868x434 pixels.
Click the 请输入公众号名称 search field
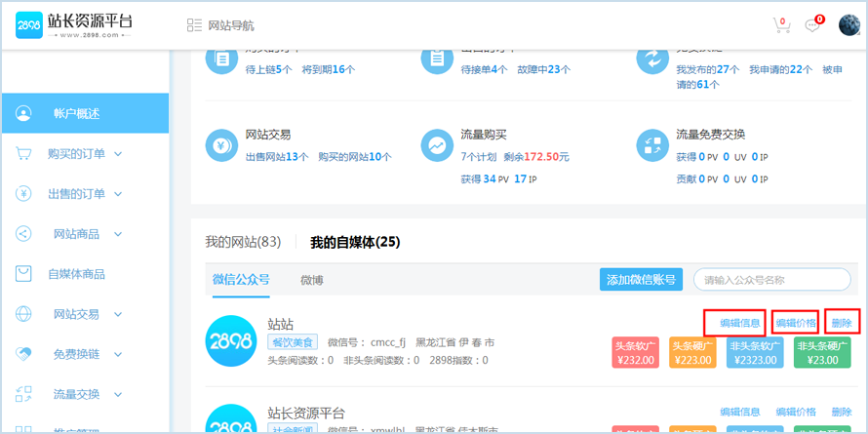(x=771, y=280)
